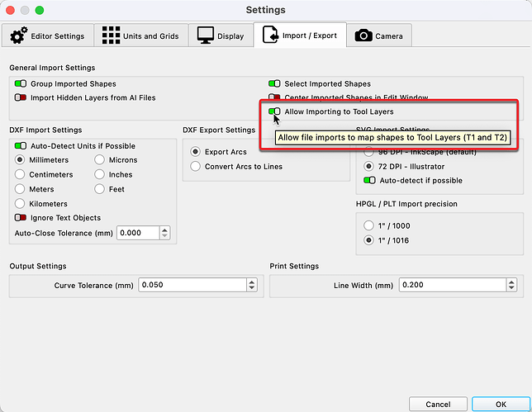Click Curve Tolerance stepper arrows
532x412 pixels.
point(252,285)
